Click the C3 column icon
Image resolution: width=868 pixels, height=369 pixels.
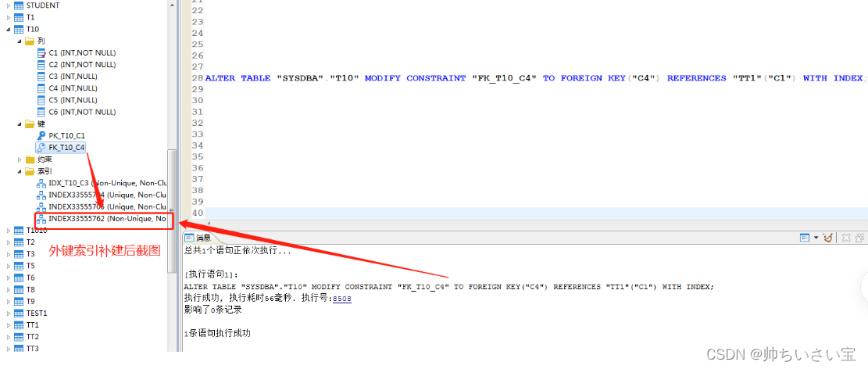[41, 77]
